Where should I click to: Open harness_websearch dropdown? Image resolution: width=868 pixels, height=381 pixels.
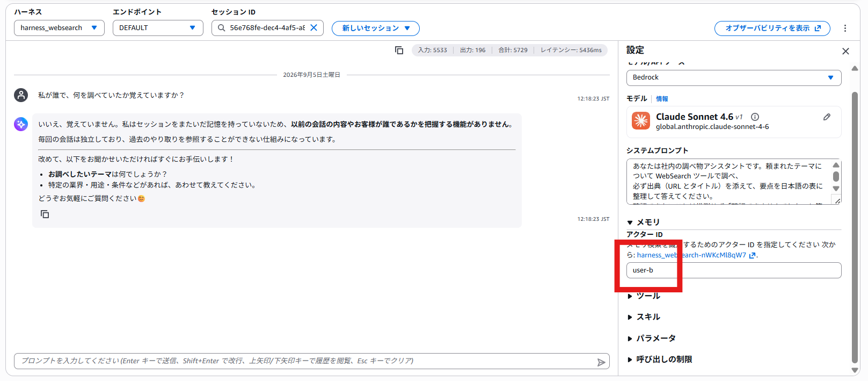click(x=59, y=28)
